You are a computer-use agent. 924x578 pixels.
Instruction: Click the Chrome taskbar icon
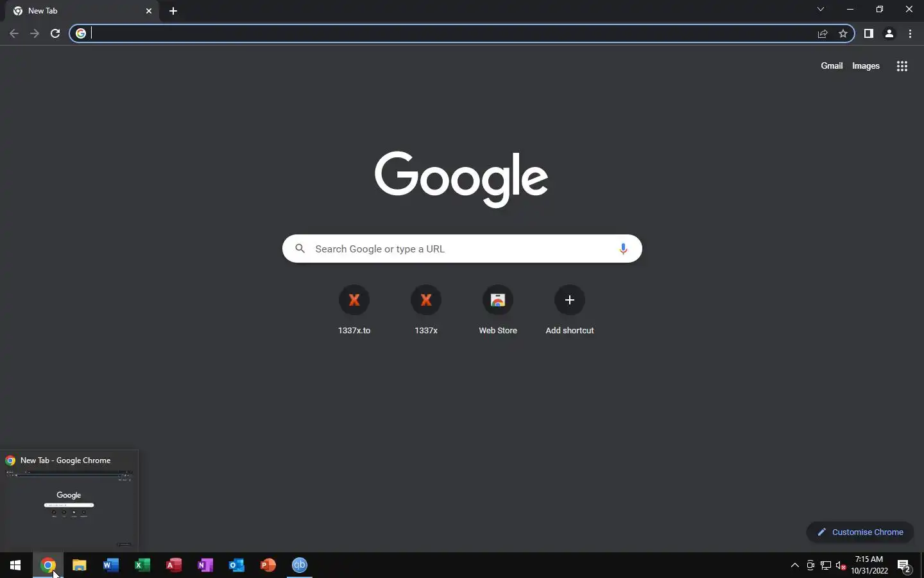(x=47, y=565)
